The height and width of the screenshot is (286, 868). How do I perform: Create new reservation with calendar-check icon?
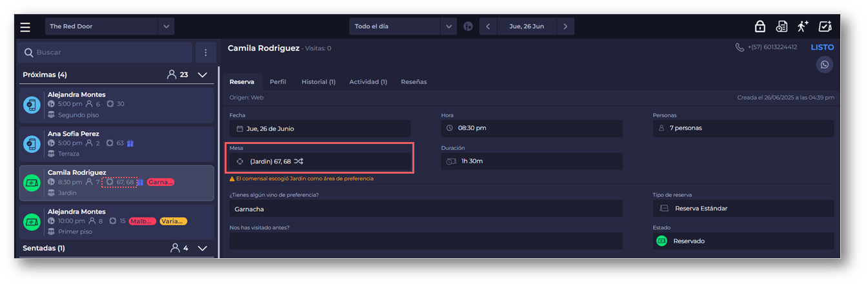(x=825, y=26)
